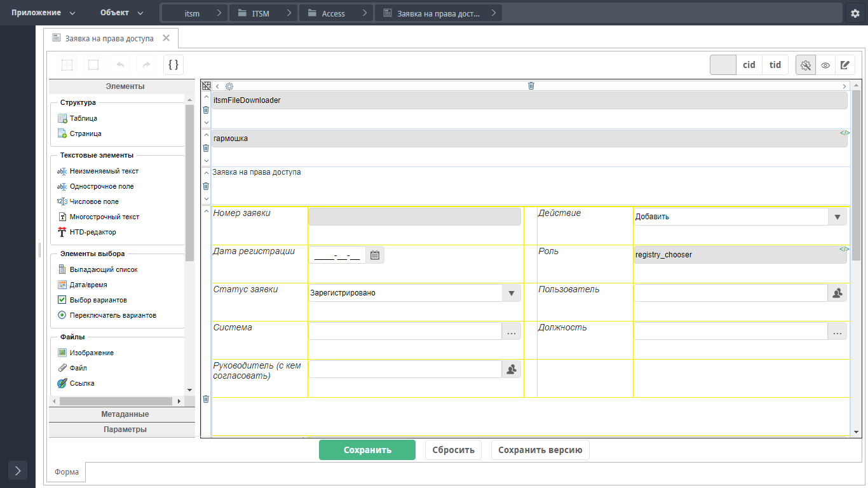Add a Таблица element

pos(78,118)
